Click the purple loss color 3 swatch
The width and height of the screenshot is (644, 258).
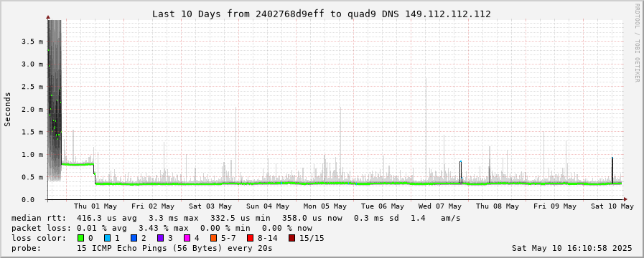(x=160, y=238)
